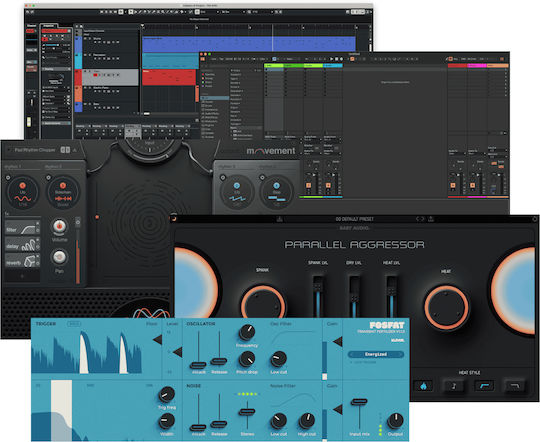Click the save preset icon in Parallel Aggressor header
The height and width of the screenshot is (442, 540).
tap(280, 219)
